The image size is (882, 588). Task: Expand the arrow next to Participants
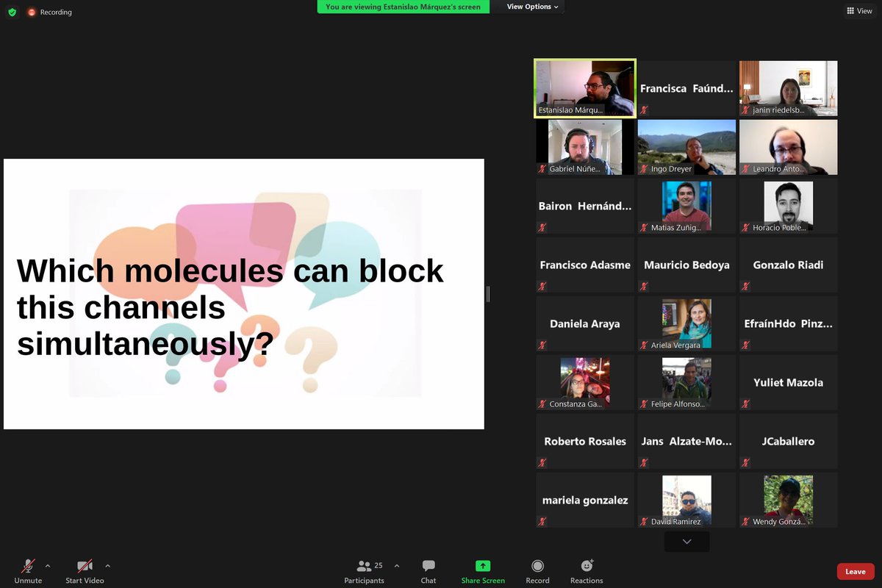tap(397, 566)
